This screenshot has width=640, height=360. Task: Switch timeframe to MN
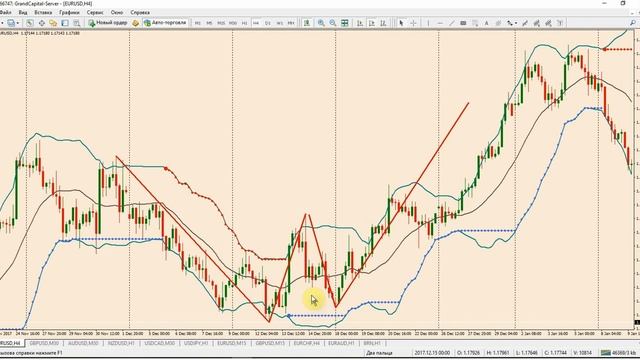[x=291, y=23]
